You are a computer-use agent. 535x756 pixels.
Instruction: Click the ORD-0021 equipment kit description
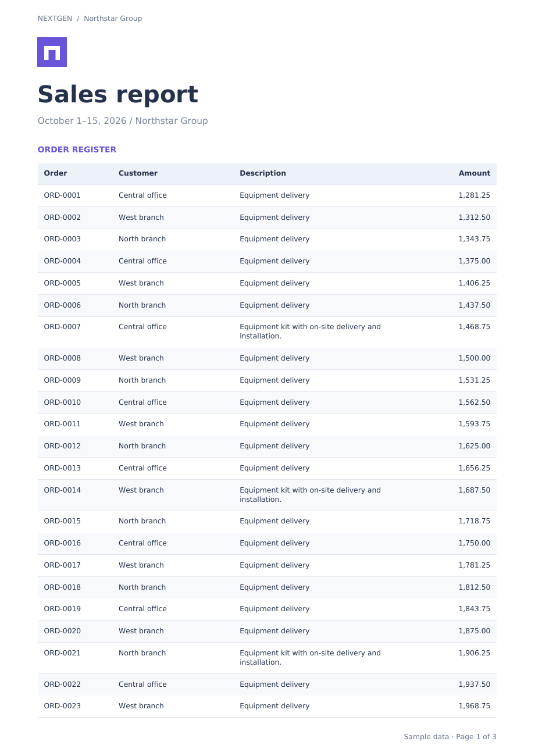tap(311, 658)
